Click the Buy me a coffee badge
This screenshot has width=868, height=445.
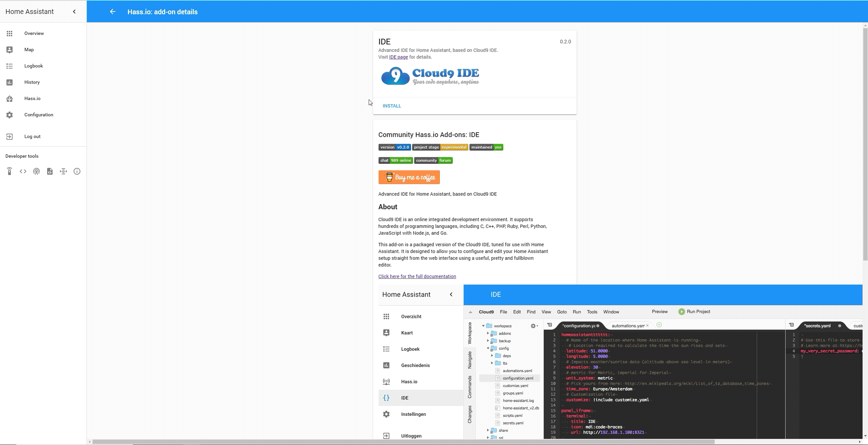pos(409,177)
